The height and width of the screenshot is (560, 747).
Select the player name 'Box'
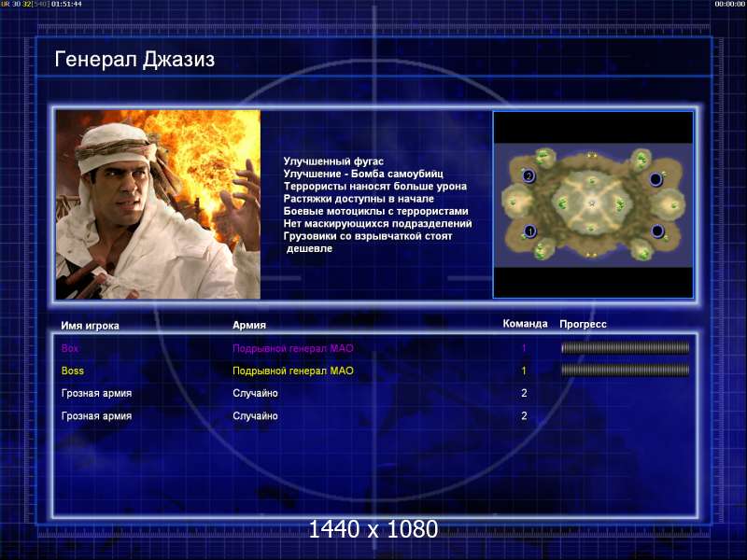69,348
